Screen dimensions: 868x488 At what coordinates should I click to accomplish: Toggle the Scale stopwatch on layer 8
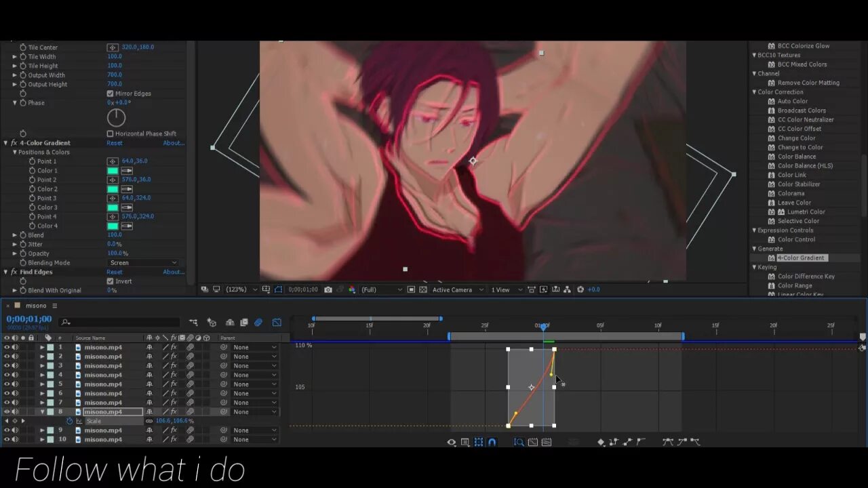tap(69, 421)
